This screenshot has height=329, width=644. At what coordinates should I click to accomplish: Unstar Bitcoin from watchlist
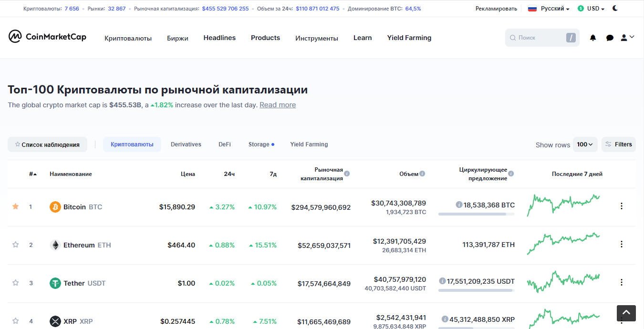(x=15, y=206)
